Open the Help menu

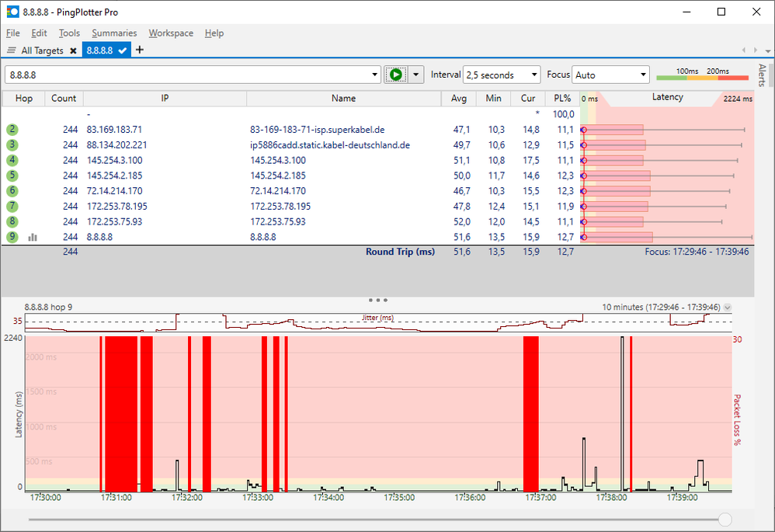coord(214,33)
